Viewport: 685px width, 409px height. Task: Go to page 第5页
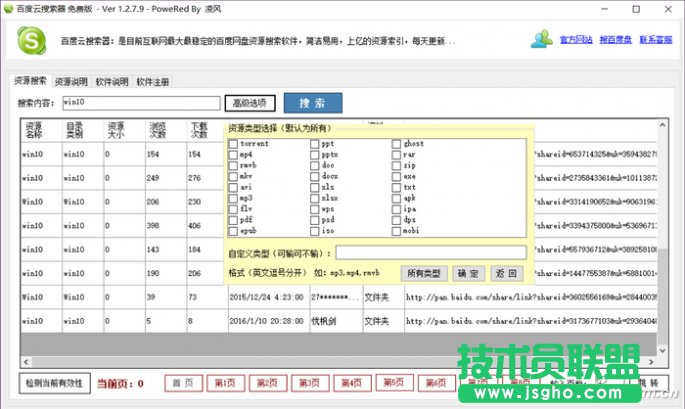click(394, 382)
